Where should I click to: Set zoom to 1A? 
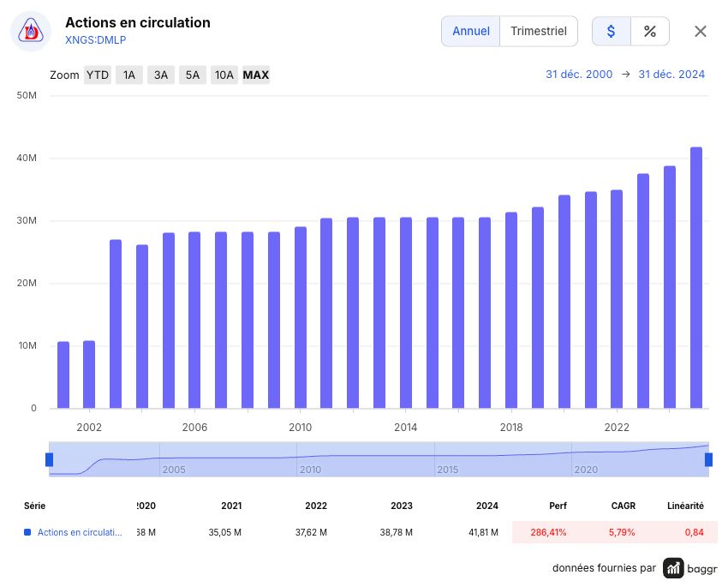(x=129, y=75)
